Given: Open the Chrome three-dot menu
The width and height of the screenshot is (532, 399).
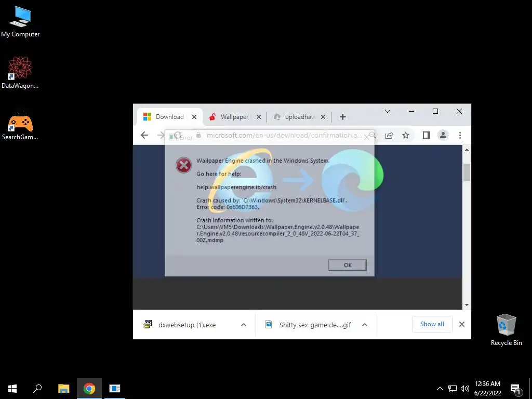Looking at the screenshot, I should coord(460,136).
